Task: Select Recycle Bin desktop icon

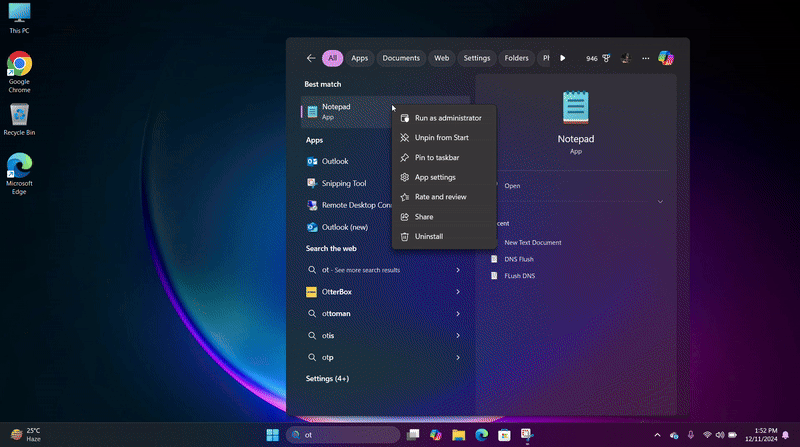Action: pos(19,119)
